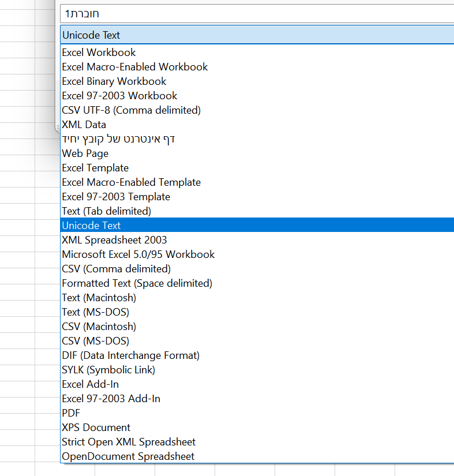The image size is (454, 476).
Task: Select Excel 97-2003 Workbook option
Action: pos(257,96)
